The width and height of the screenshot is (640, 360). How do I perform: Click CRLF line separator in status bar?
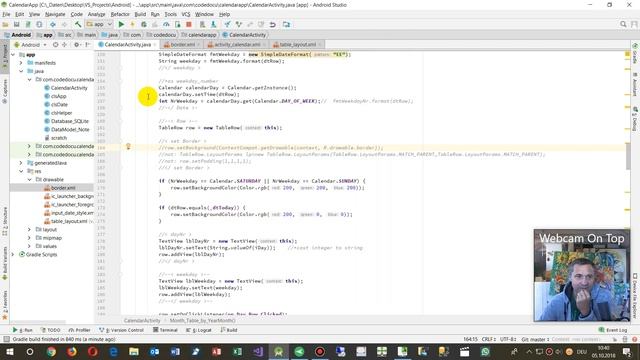click(488, 339)
